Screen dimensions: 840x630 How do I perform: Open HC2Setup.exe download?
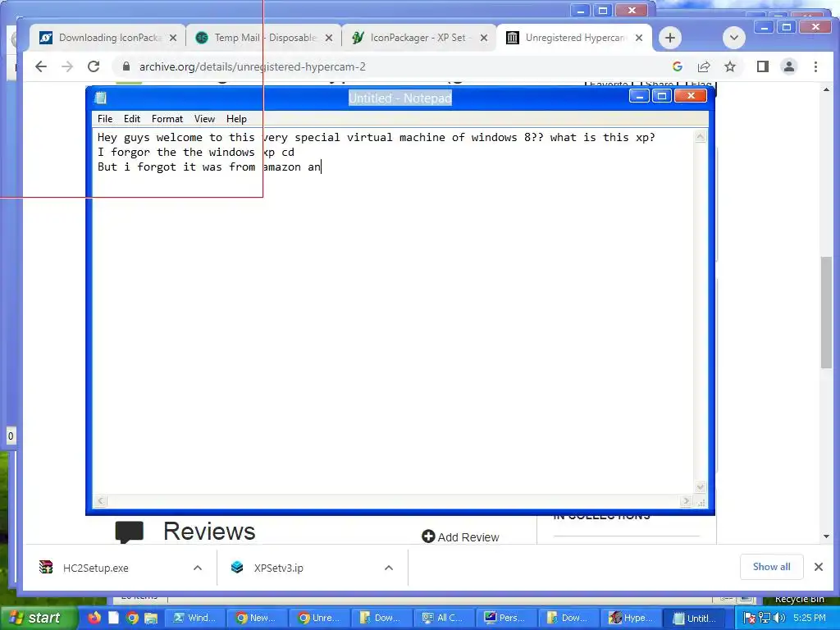click(x=95, y=568)
